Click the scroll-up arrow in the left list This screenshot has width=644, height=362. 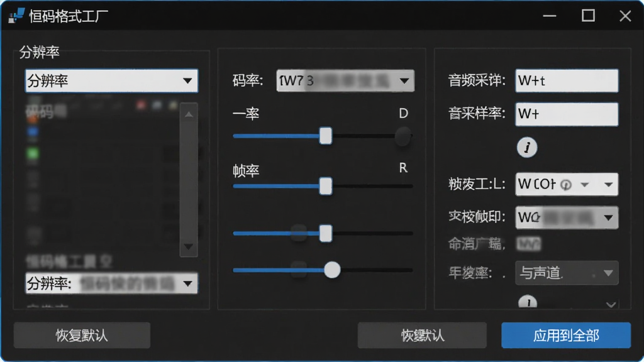(189, 114)
